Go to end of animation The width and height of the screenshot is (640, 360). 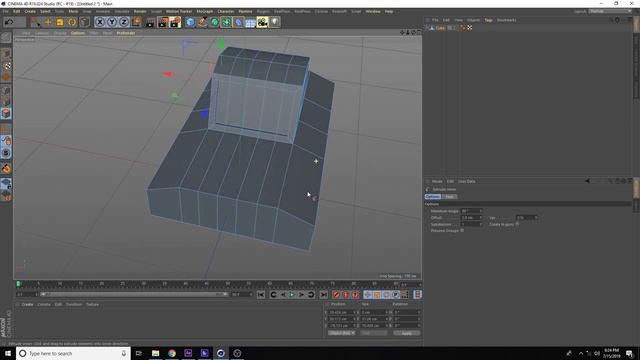click(323, 295)
